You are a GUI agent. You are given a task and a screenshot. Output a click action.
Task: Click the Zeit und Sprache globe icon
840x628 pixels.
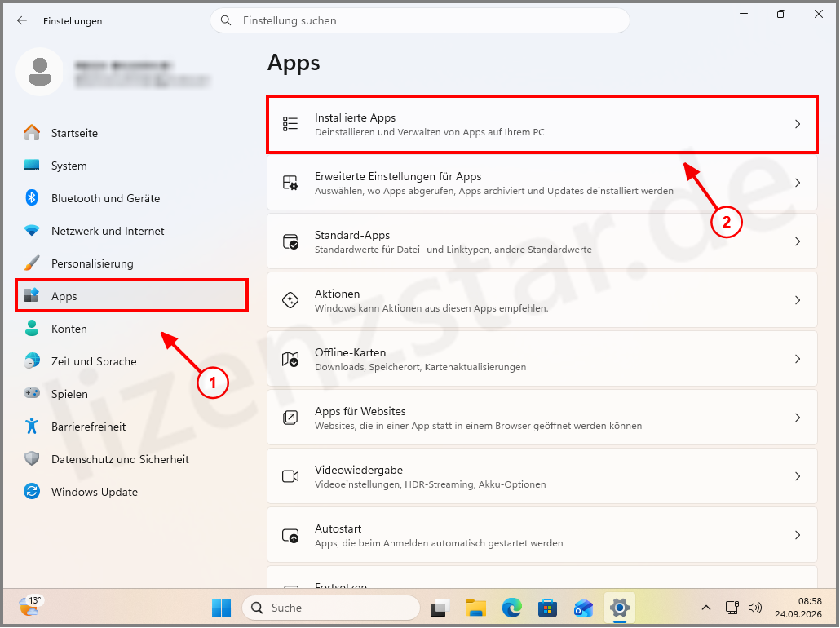click(32, 360)
